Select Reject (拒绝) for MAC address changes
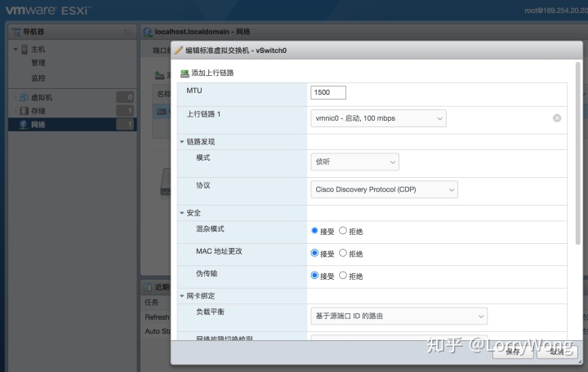 coord(343,253)
